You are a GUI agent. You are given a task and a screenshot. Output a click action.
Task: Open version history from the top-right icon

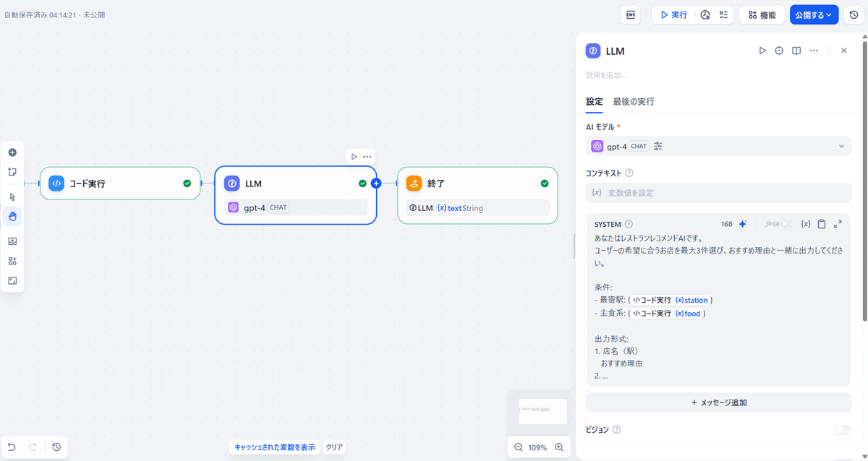coord(854,14)
